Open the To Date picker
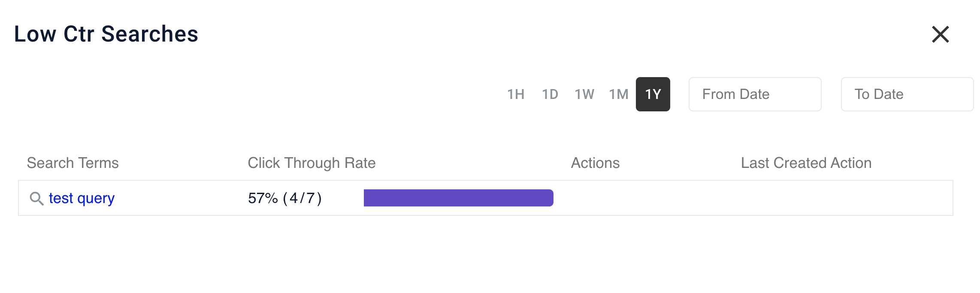This screenshot has width=980, height=293. (x=906, y=94)
